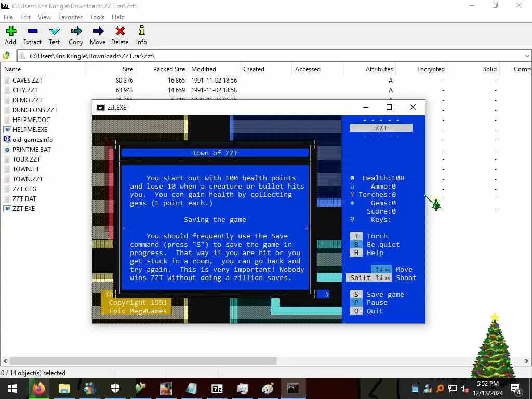Select the TOWN.ZZT file

tap(28, 179)
